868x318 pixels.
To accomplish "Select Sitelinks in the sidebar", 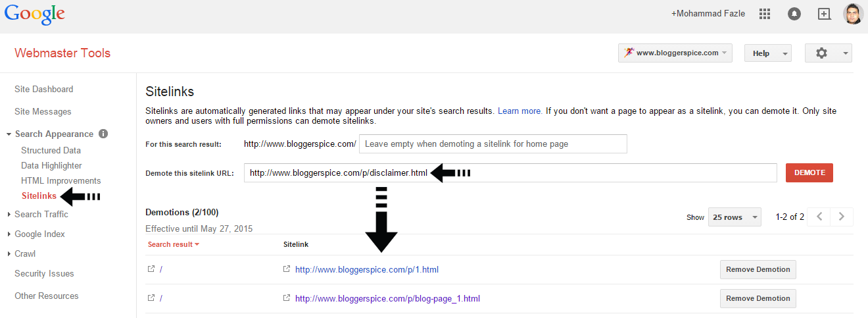I will (x=39, y=196).
